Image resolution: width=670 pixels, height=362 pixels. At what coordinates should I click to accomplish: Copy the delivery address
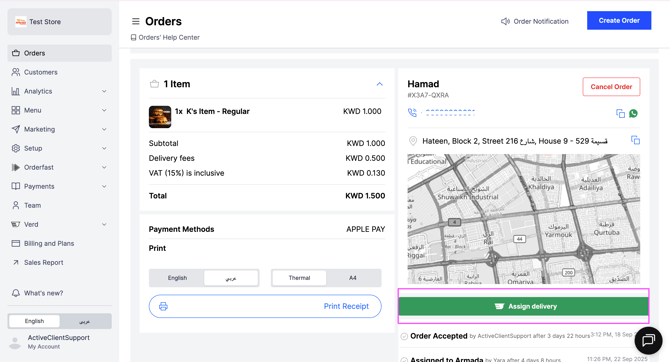635,140
